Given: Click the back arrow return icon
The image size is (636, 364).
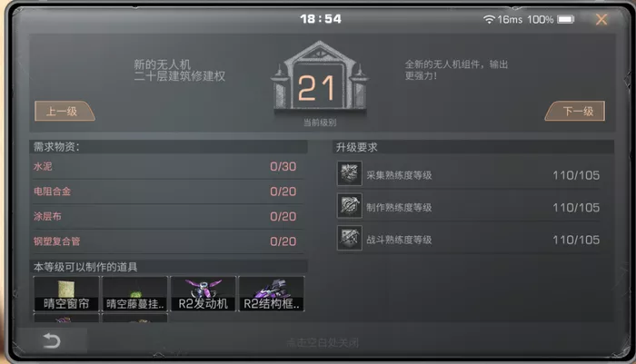Looking at the screenshot, I should click(x=52, y=340).
